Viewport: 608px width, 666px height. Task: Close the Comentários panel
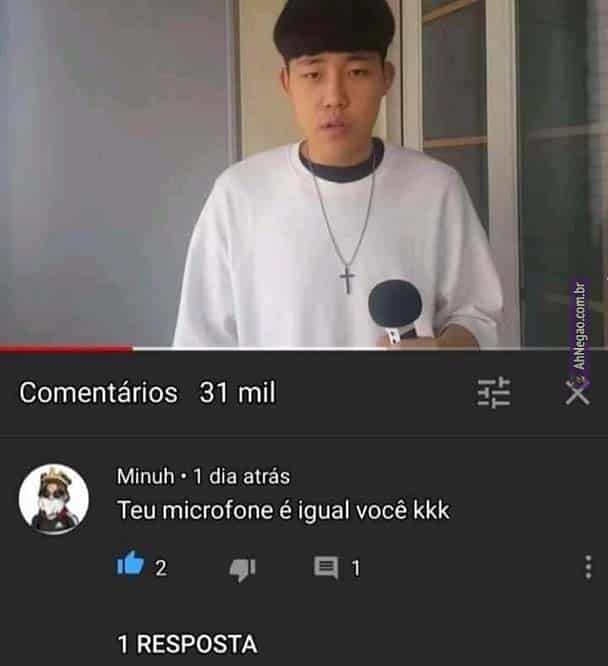578,392
